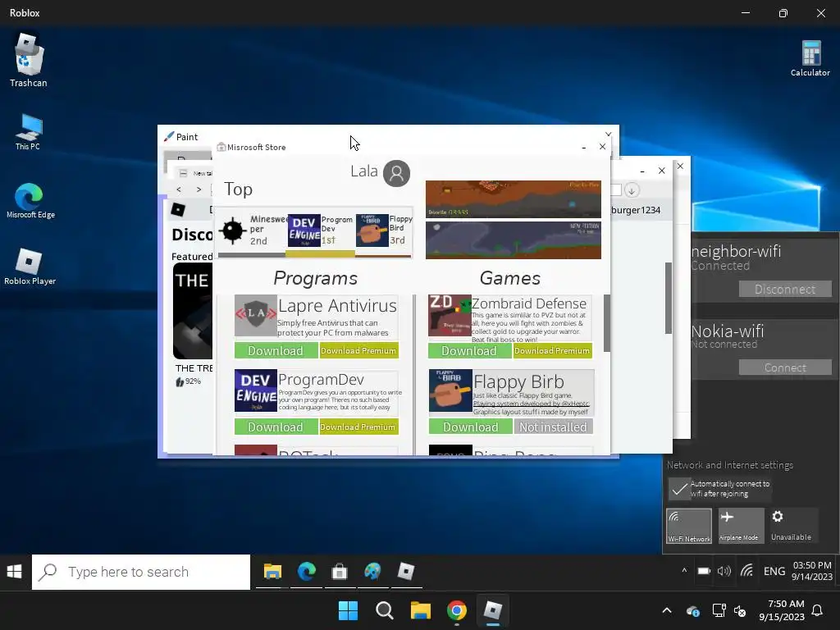Download Flappy Birb
Viewport: 840px width, 630px height.
click(471, 427)
